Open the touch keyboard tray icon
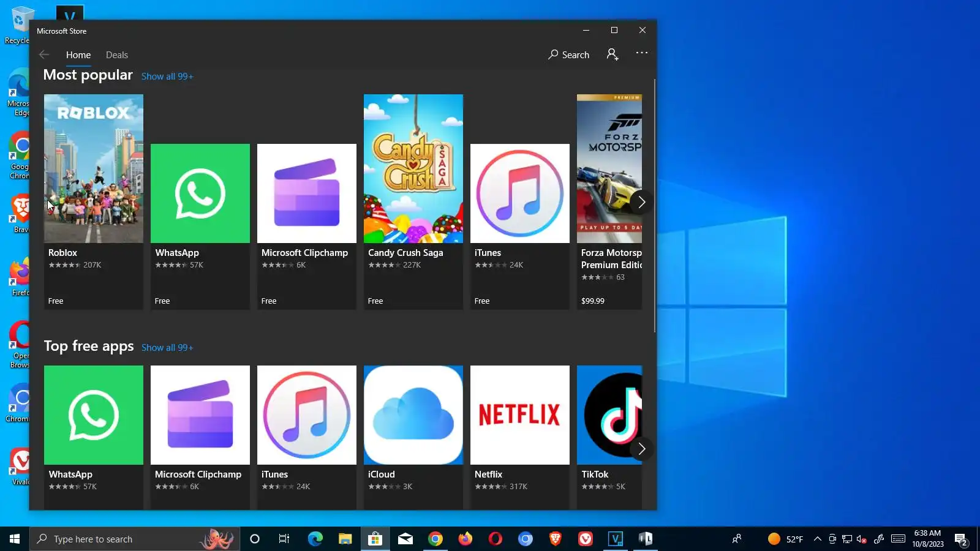 pos(898,539)
